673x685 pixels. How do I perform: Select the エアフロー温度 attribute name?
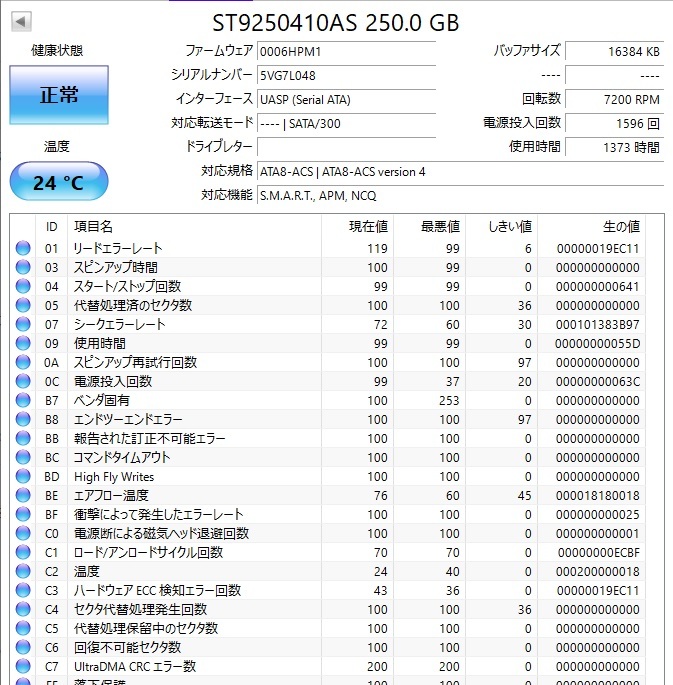[111, 495]
